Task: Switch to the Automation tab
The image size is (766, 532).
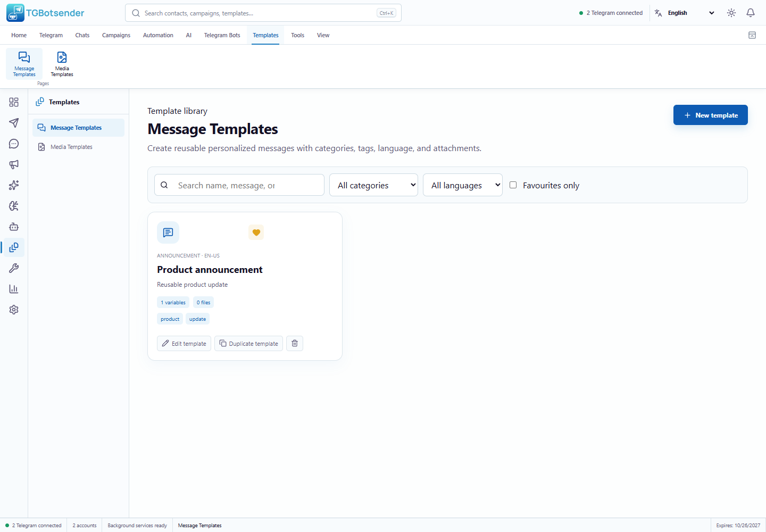Action: [158, 35]
